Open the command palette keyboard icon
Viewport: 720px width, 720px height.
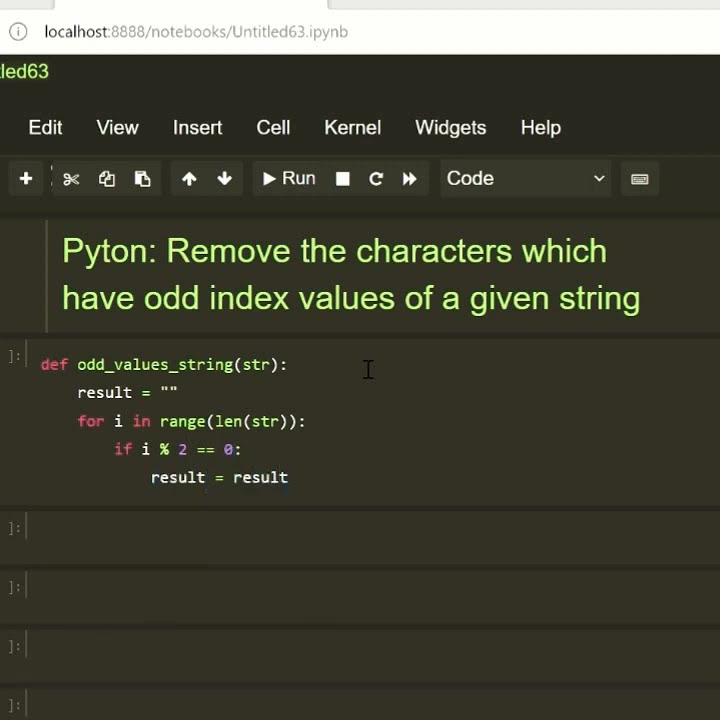[640, 179]
